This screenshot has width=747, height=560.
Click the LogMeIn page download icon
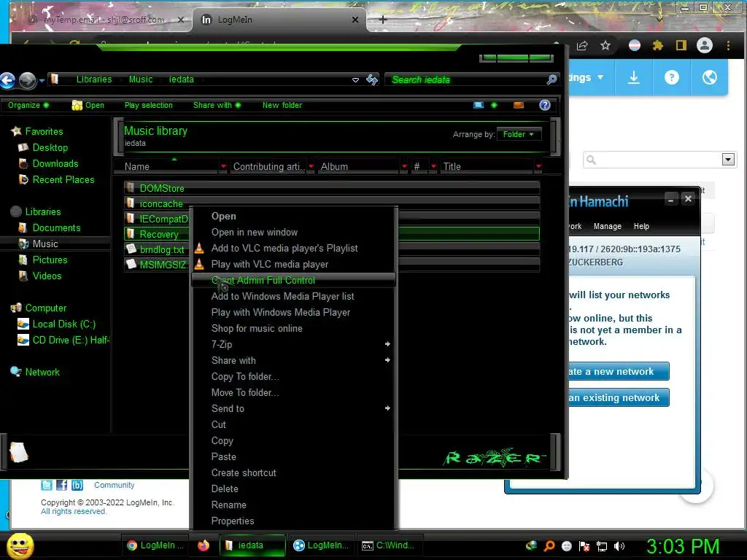click(634, 77)
